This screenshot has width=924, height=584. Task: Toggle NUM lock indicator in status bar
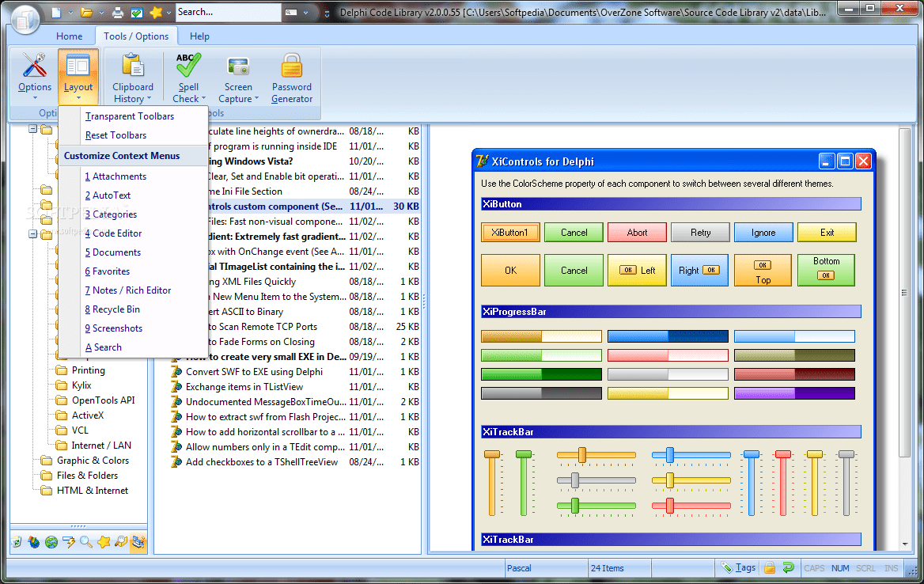click(840, 567)
